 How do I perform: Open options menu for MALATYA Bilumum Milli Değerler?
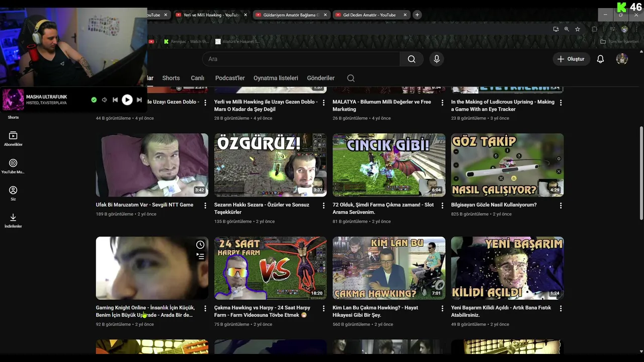pyautogui.click(x=442, y=103)
